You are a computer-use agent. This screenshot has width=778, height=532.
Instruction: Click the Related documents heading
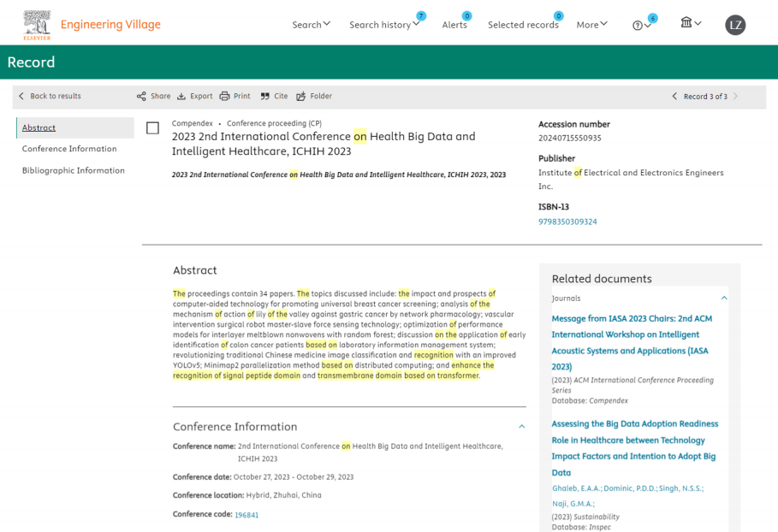pos(602,279)
